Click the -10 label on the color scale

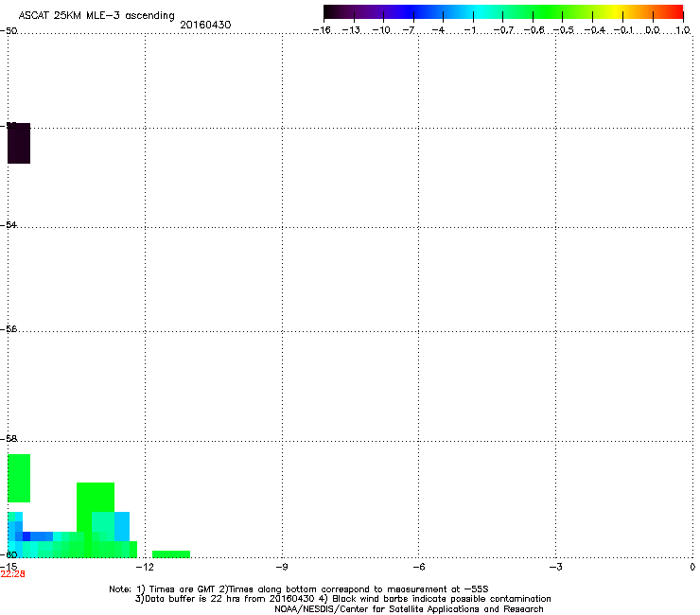click(381, 30)
